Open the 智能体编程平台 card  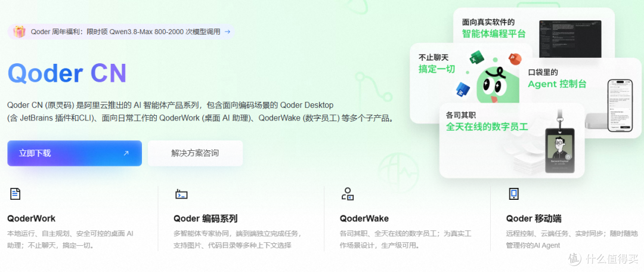(x=534, y=33)
